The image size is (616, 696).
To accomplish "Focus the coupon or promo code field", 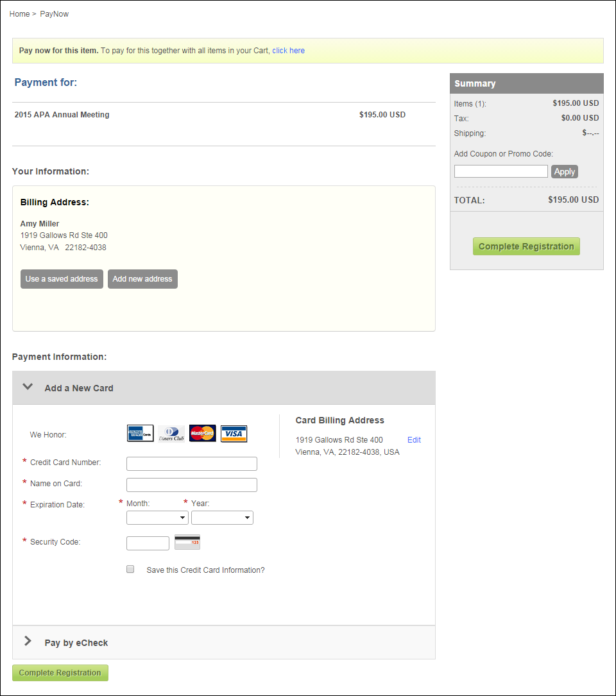I will 501,171.
